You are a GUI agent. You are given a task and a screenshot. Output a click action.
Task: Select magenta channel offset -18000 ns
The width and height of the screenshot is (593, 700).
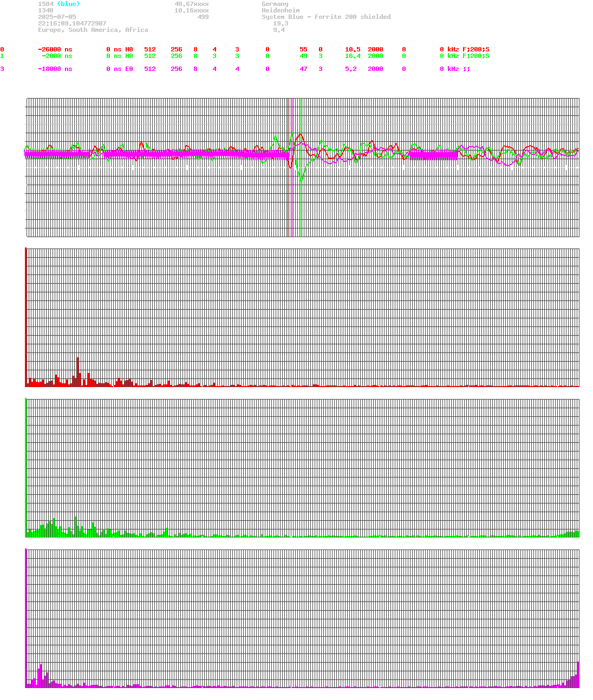(x=55, y=69)
